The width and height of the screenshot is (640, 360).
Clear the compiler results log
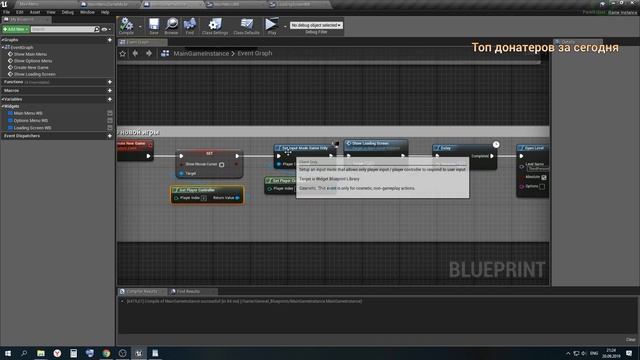point(631,340)
